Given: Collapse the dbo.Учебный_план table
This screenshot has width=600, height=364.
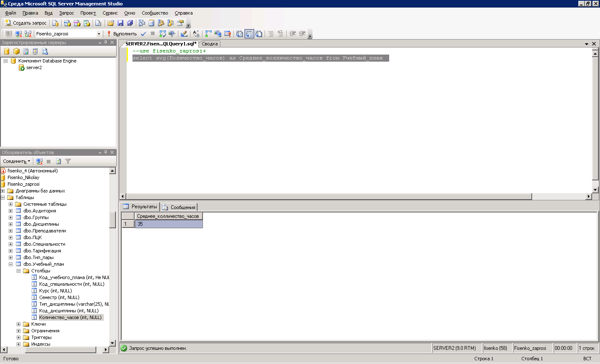Looking at the screenshot, I should tap(10, 264).
